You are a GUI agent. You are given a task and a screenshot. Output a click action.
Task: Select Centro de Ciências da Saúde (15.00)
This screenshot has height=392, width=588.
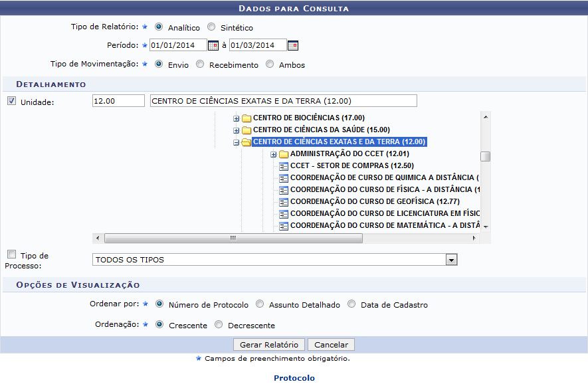[322, 130]
